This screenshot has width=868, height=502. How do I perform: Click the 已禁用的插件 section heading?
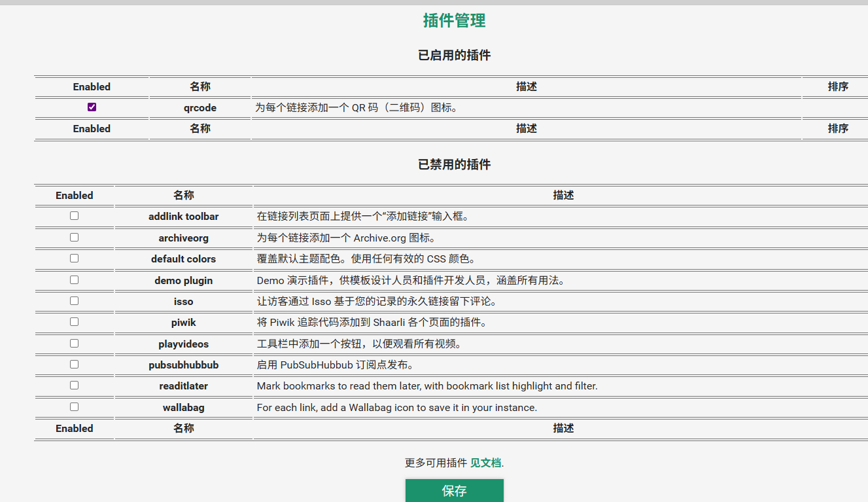click(x=455, y=165)
